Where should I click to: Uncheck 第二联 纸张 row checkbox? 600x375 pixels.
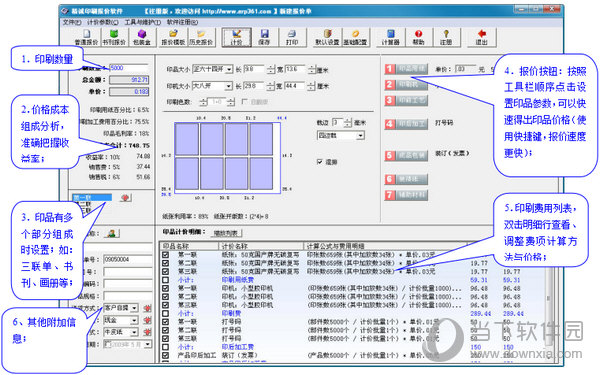(x=165, y=263)
